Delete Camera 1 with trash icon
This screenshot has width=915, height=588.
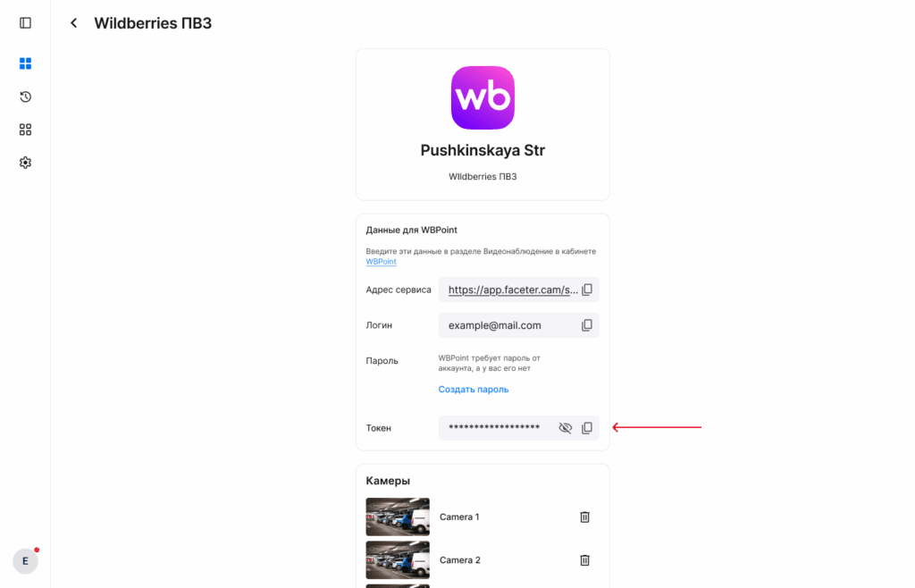point(585,517)
